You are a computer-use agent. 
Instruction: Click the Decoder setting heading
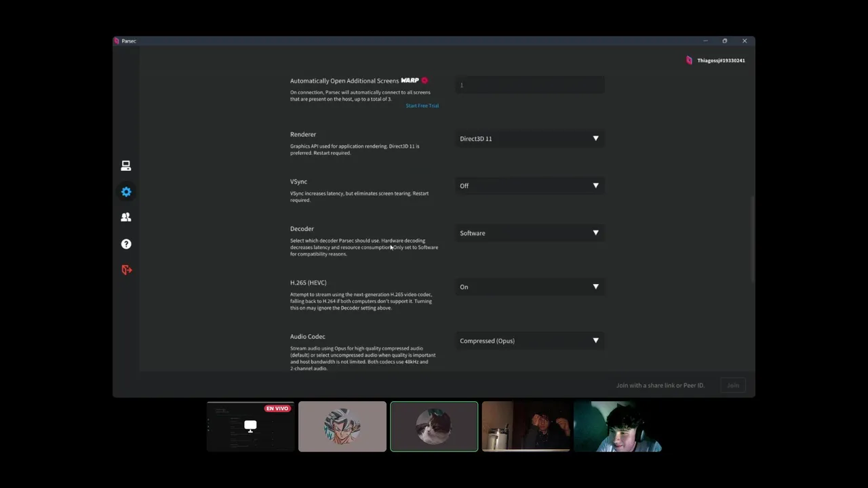coord(302,228)
